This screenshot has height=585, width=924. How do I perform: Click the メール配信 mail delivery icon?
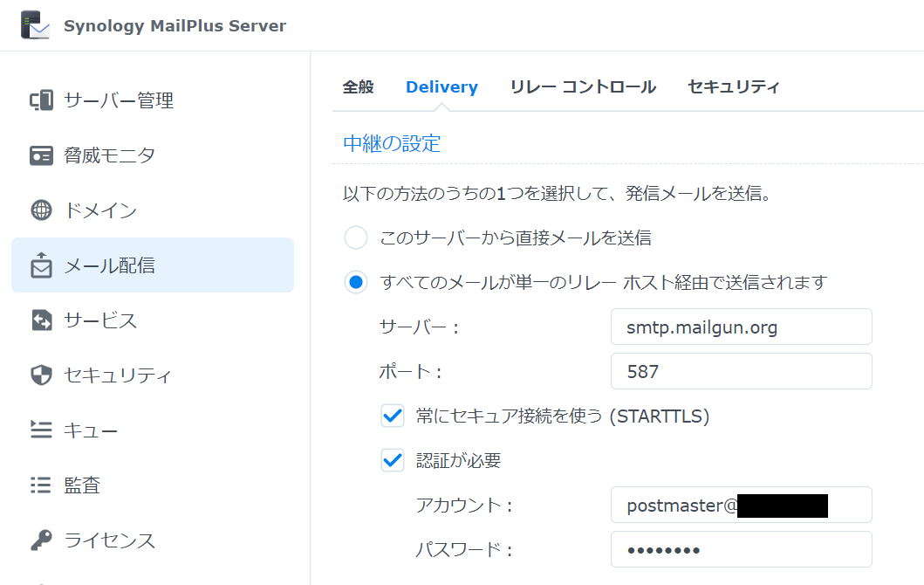(41, 265)
